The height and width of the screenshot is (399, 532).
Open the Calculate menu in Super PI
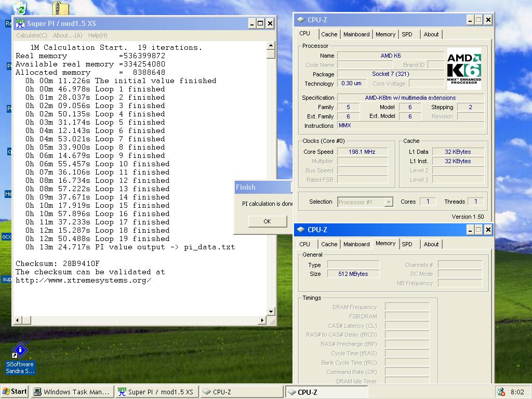(x=32, y=35)
